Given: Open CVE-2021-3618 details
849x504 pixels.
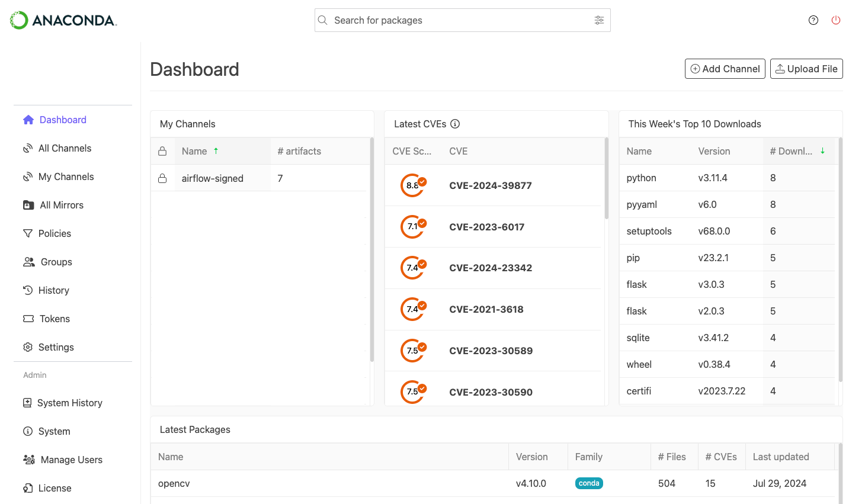Looking at the screenshot, I should [x=486, y=309].
